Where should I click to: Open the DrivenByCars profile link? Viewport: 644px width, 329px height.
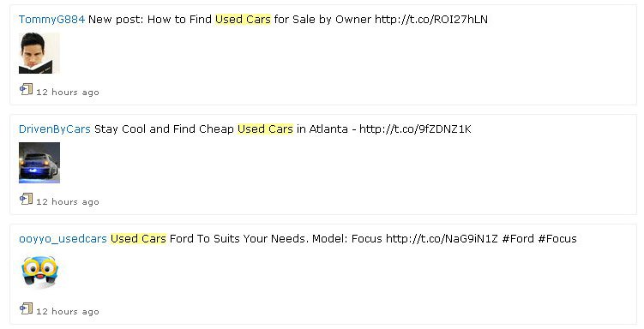coord(55,129)
